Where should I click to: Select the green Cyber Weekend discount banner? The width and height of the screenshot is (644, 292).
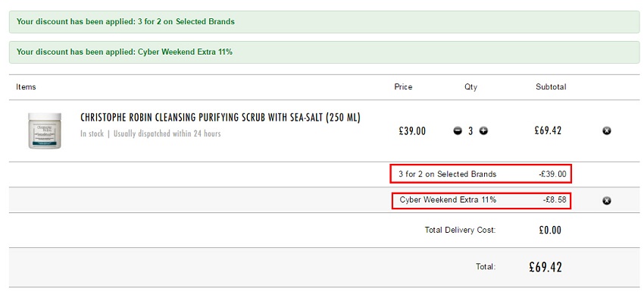coord(324,52)
